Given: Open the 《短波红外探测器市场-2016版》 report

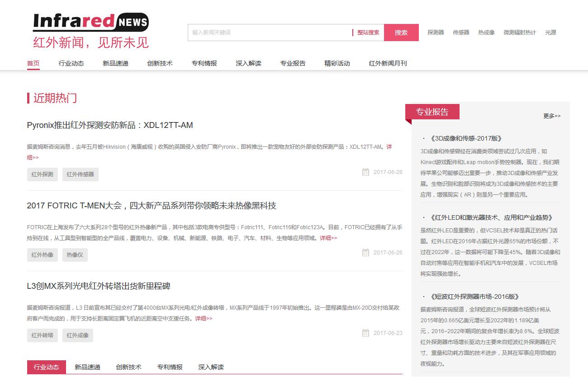Looking at the screenshot, I should tap(474, 297).
